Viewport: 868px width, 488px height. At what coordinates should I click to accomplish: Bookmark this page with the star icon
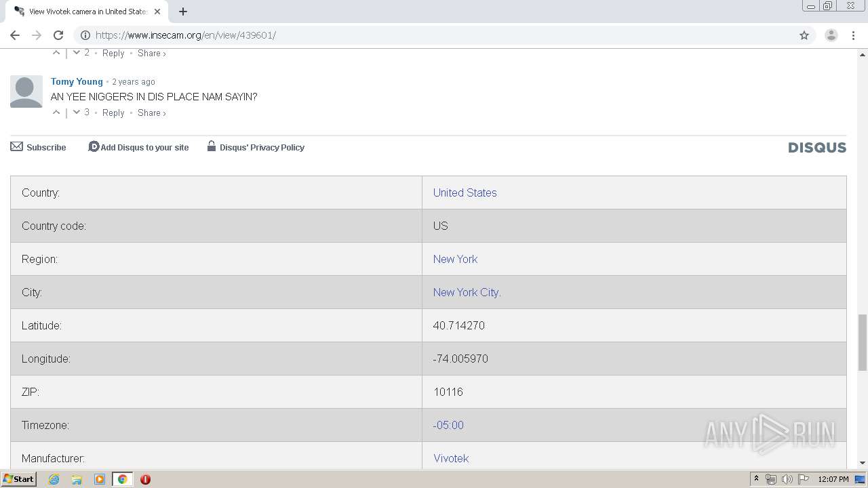pos(804,35)
